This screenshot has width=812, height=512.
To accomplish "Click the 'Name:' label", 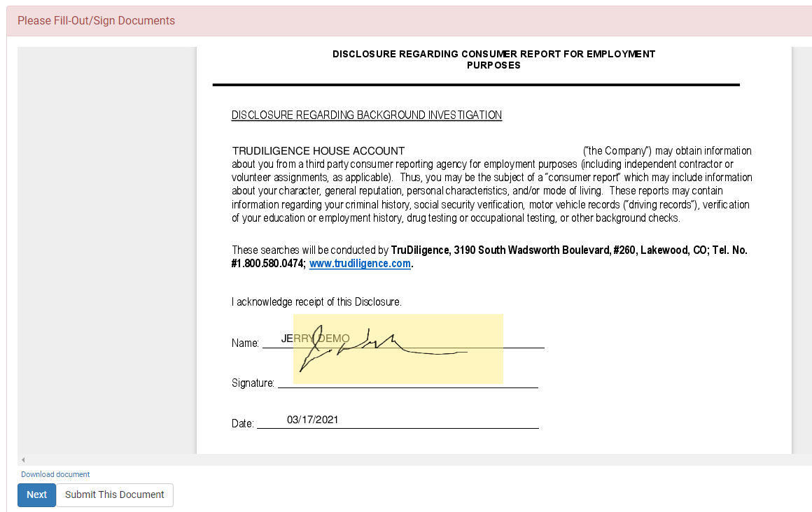I will (245, 343).
